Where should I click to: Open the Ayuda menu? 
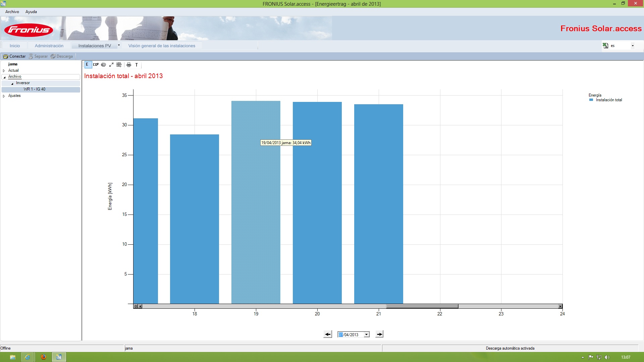tap(31, 12)
